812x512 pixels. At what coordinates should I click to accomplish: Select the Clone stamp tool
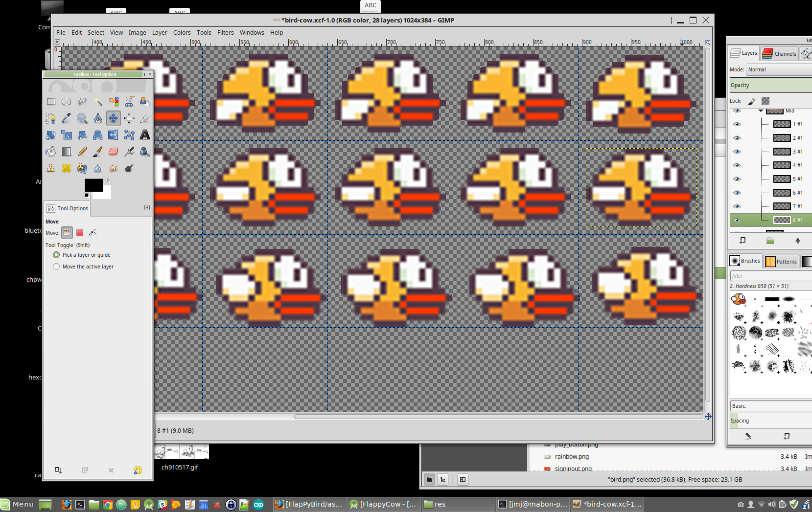pos(50,168)
